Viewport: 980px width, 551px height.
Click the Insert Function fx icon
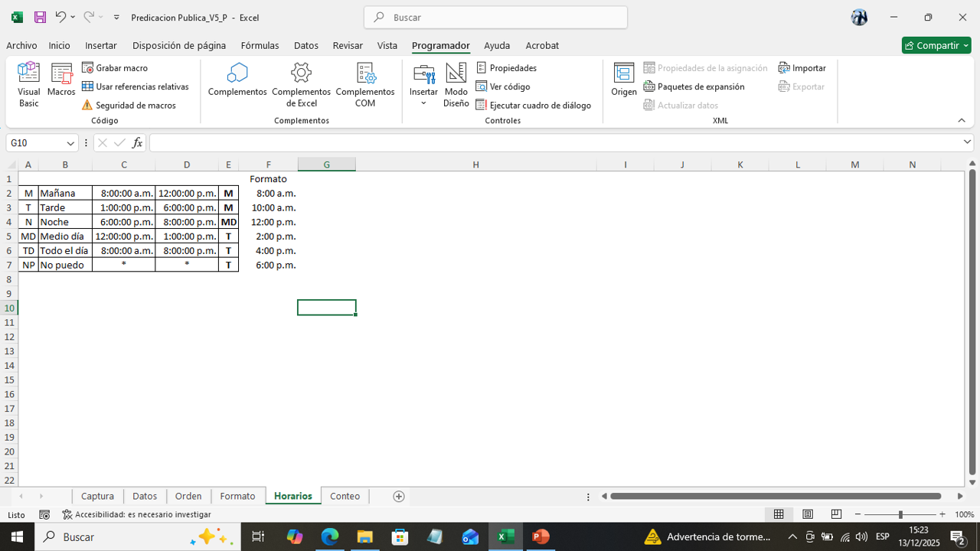click(137, 143)
